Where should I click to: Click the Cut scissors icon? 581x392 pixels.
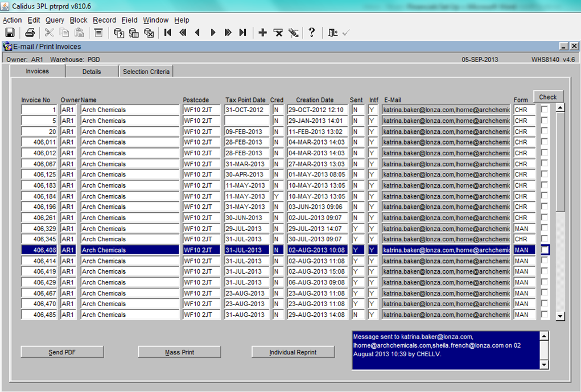(50, 32)
